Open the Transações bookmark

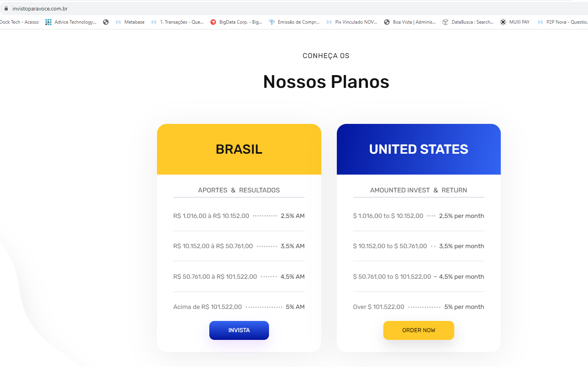178,22
